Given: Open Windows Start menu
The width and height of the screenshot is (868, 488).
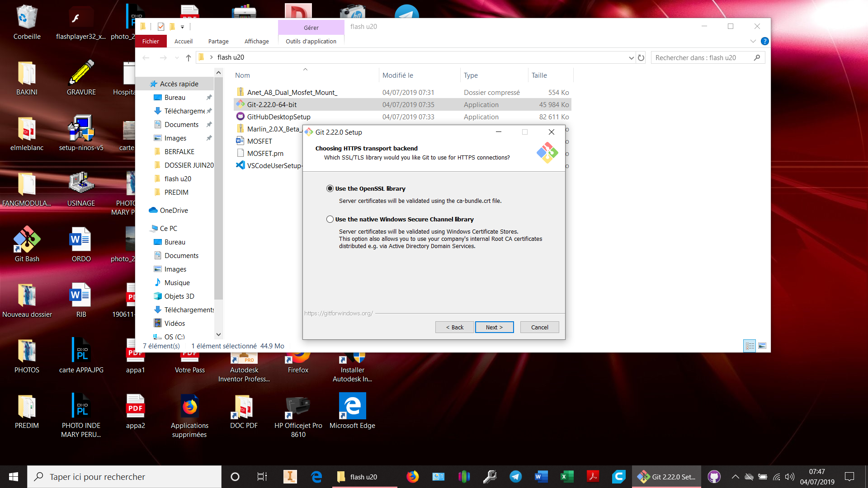Looking at the screenshot, I should (14, 477).
